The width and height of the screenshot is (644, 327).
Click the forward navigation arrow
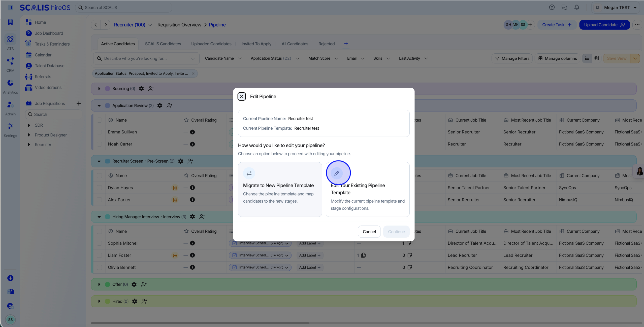coord(106,25)
